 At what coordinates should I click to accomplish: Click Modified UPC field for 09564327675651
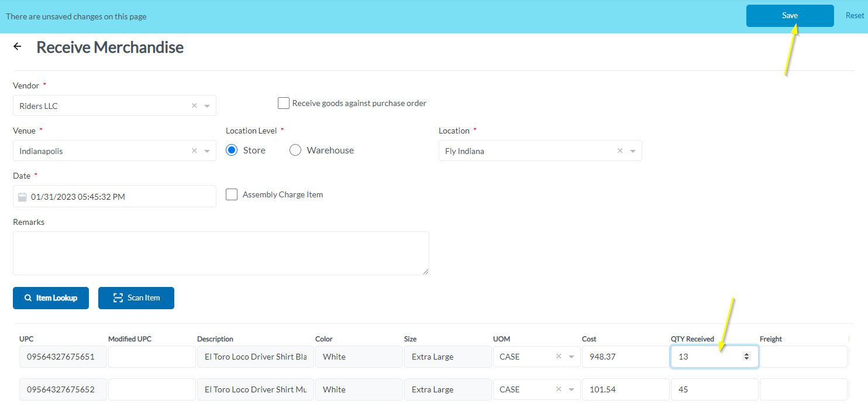152,357
